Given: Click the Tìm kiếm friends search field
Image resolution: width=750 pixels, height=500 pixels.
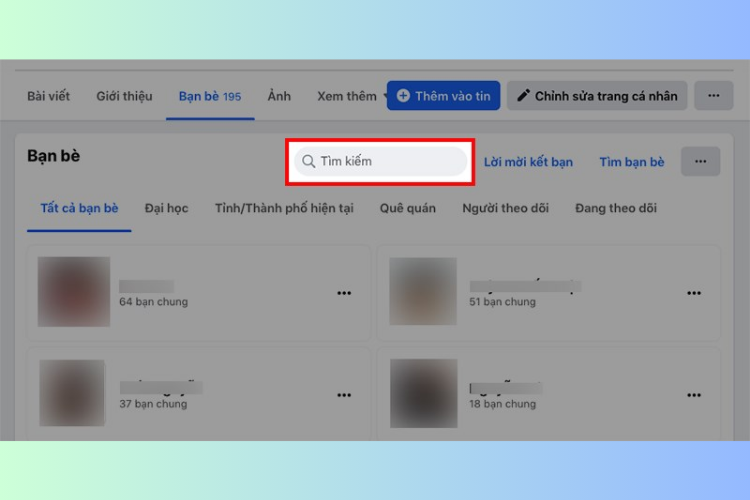Looking at the screenshot, I should 381,161.
